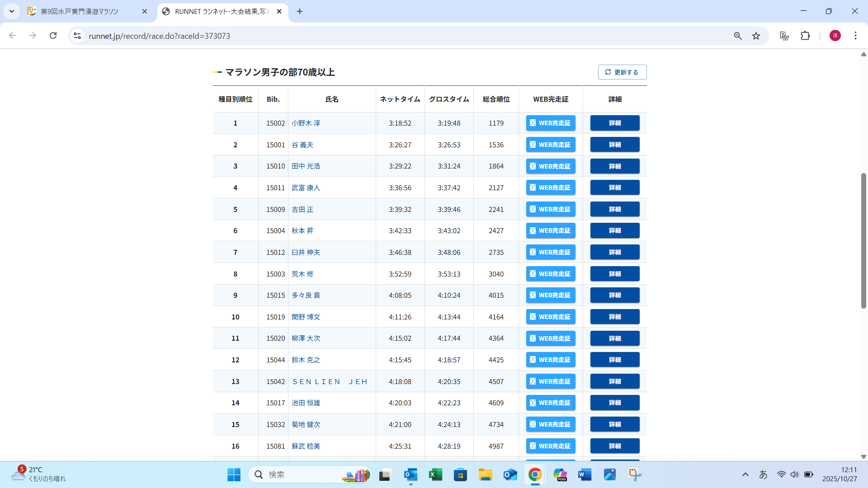Open the translate extension icon

point(784,36)
